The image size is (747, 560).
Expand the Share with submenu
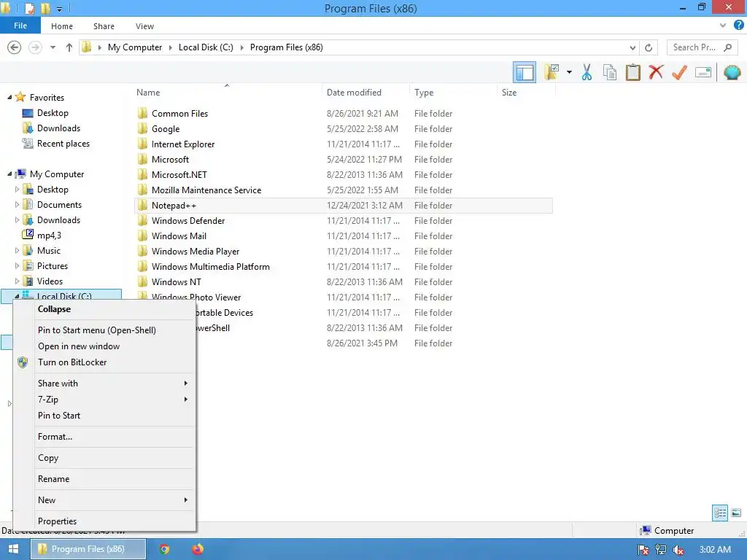point(115,384)
